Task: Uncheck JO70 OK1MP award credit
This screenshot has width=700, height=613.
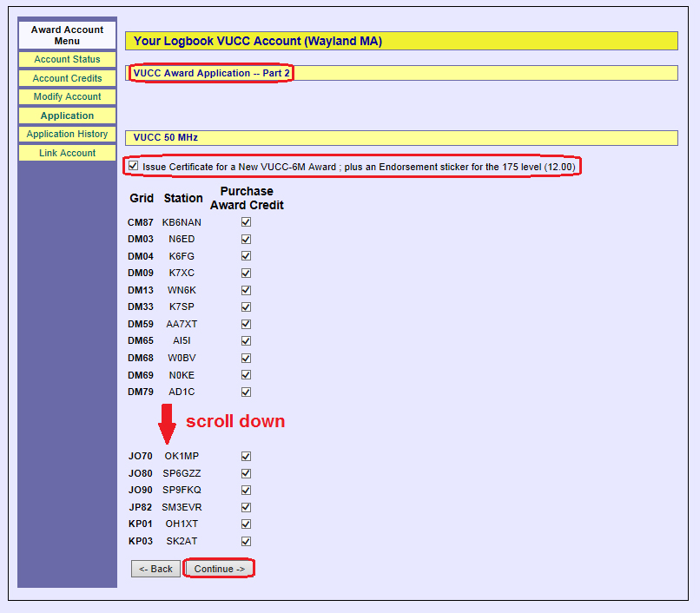Action: tap(246, 456)
